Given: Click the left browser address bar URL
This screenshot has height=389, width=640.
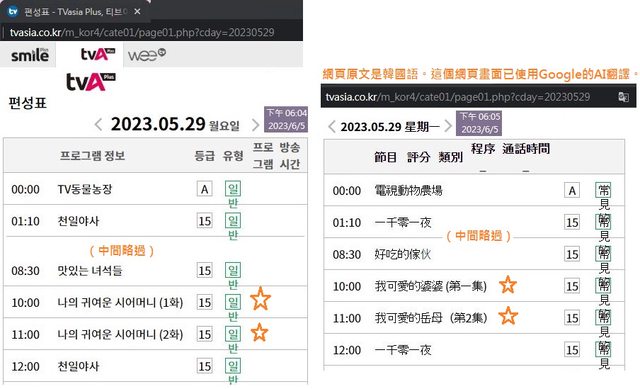Looking at the screenshot, I should point(142,32).
